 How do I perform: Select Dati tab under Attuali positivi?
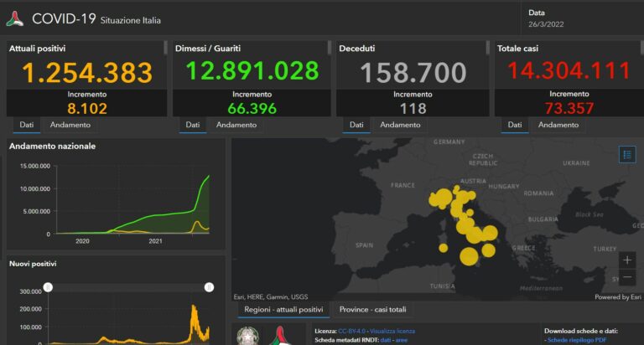(27, 125)
